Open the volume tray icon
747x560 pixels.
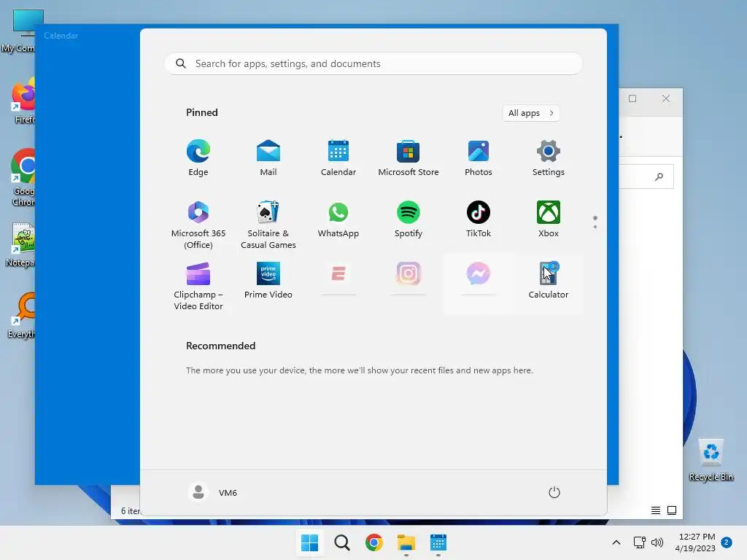(657, 542)
